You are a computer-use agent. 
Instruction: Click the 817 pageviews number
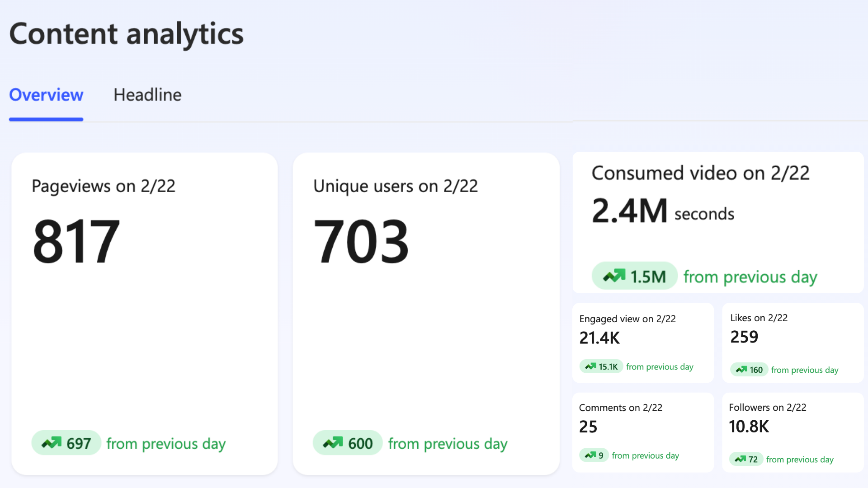pyautogui.click(x=76, y=241)
